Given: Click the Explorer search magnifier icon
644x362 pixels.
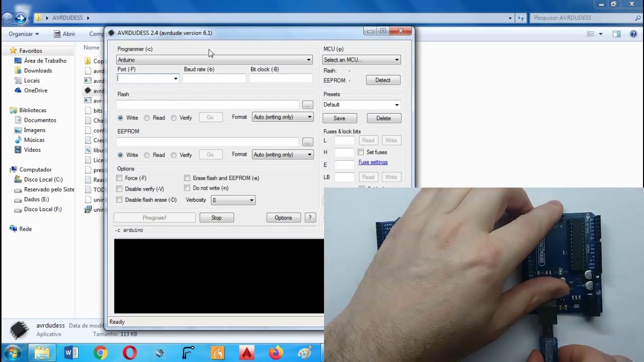Looking at the screenshot, I should coord(638,18).
